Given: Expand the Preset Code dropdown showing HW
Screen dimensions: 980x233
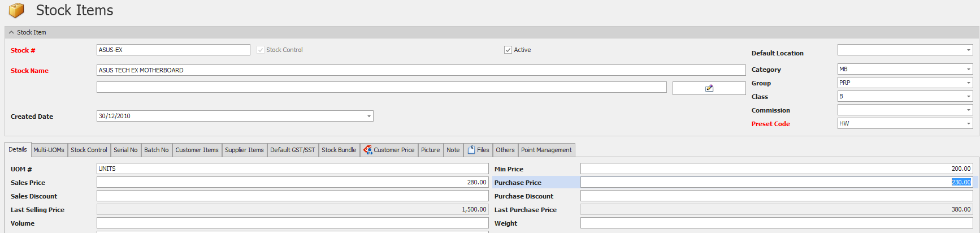Looking at the screenshot, I should point(968,123).
